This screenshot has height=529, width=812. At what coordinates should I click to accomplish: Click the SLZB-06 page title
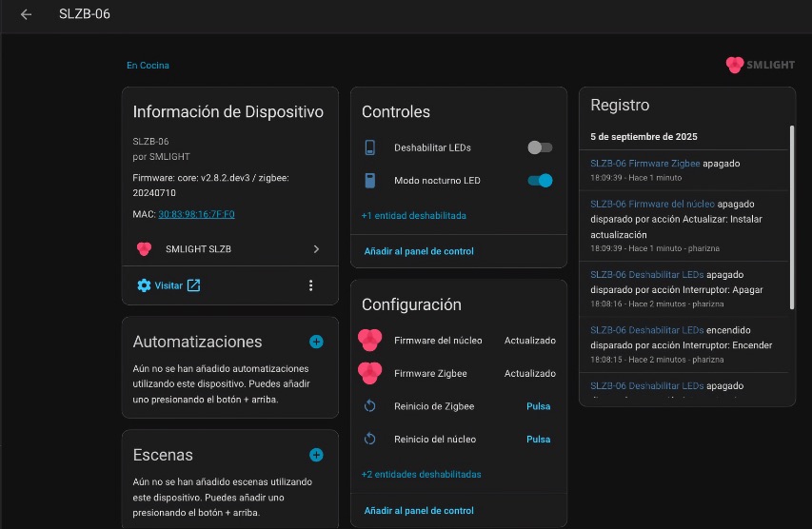pos(85,14)
